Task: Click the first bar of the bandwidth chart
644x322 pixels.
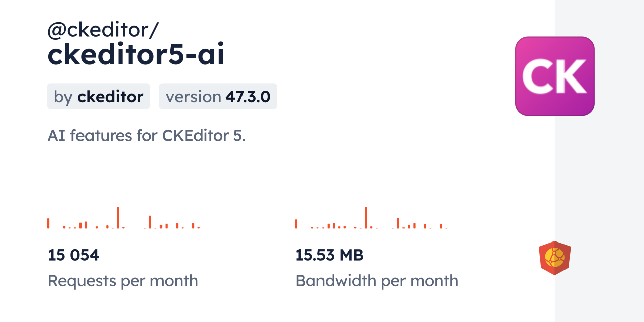Action: 296,224
